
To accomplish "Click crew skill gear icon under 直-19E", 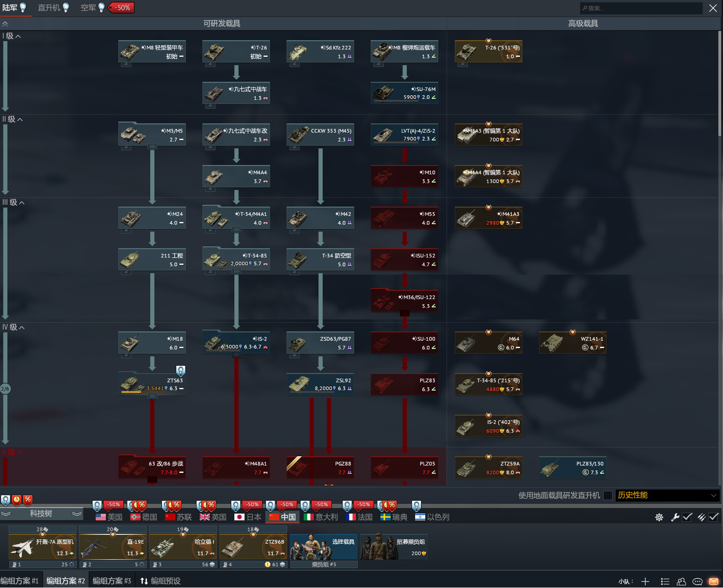I will (142, 564).
